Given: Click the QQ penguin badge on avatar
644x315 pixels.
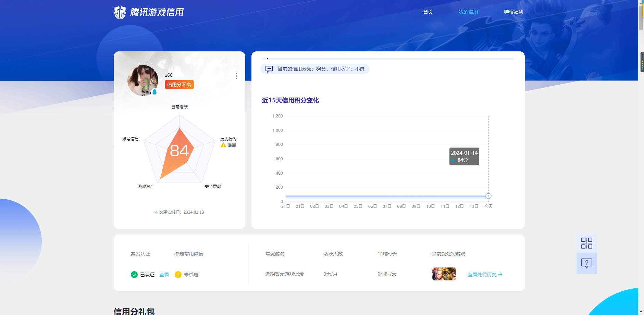Looking at the screenshot, I should [154, 92].
